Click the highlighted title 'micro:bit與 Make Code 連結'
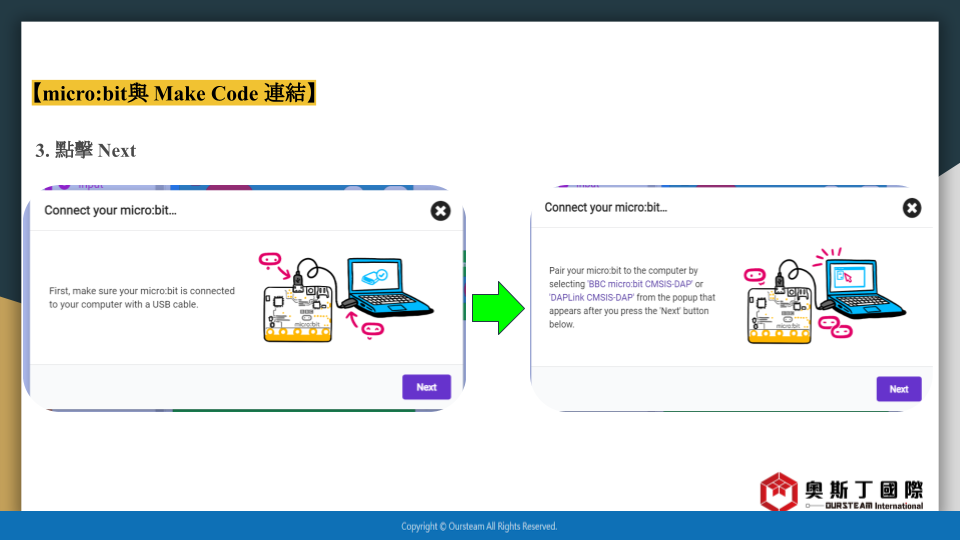 [x=174, y=93]
